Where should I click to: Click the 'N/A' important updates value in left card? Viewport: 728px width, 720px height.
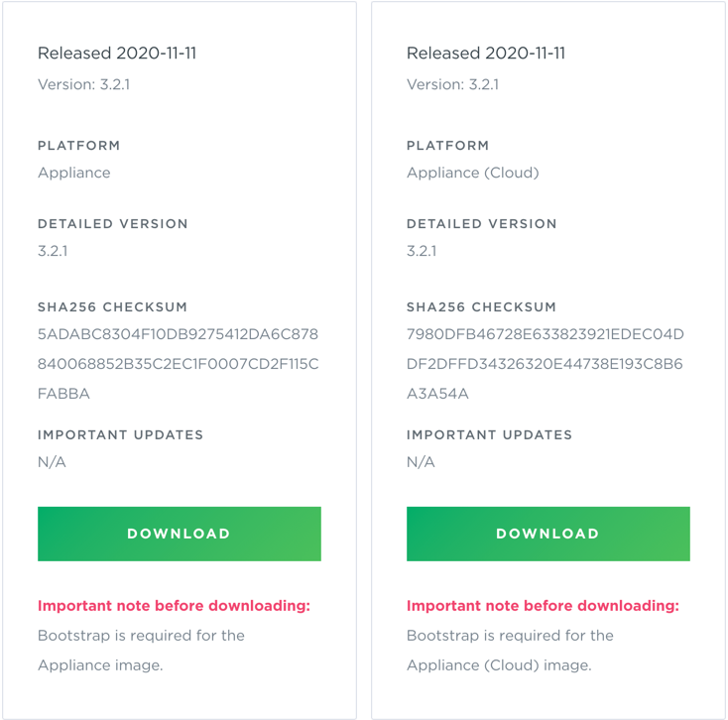(52, 462)
